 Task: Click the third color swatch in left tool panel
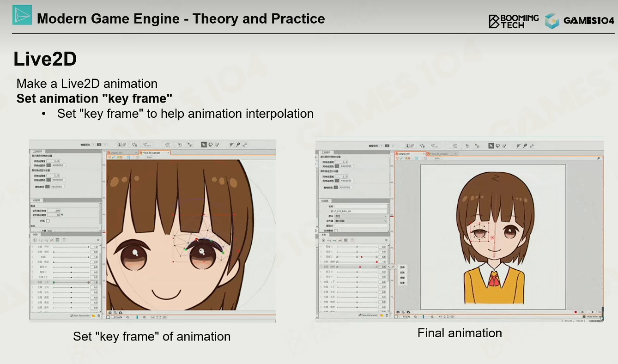pyautogui.click(x=48, y=187)
